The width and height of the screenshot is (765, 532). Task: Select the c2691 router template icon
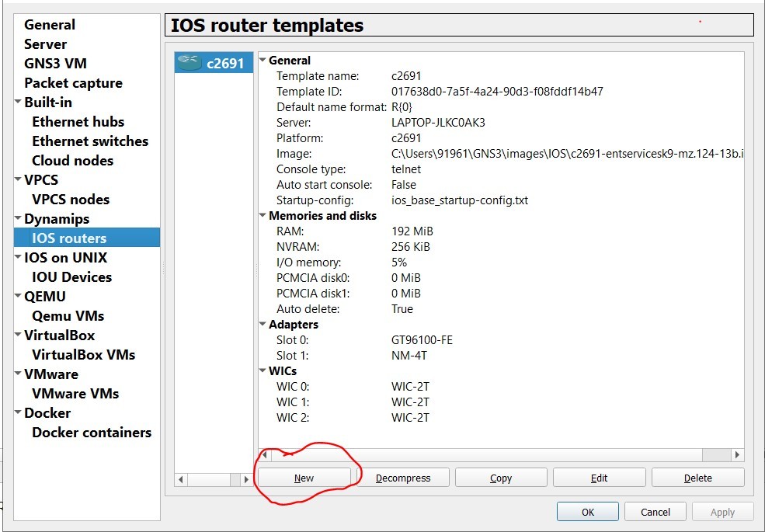[x=214, y=63]
